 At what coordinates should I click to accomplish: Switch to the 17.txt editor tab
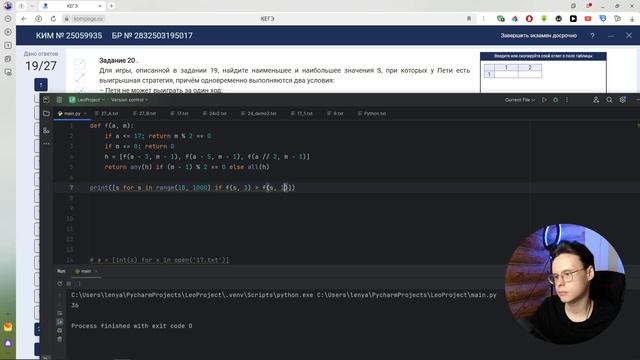pyautogui.click(x=180, y=113)
